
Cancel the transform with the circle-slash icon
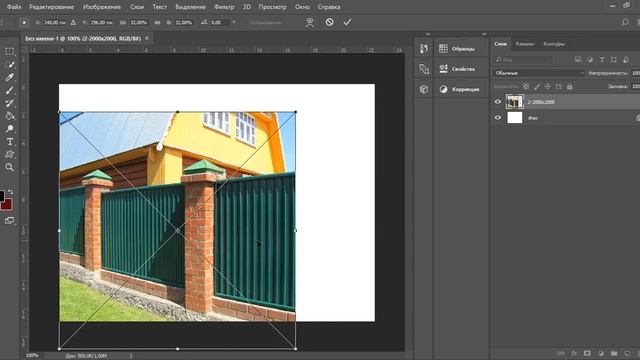pyautogui.click(x=329, y=22)
